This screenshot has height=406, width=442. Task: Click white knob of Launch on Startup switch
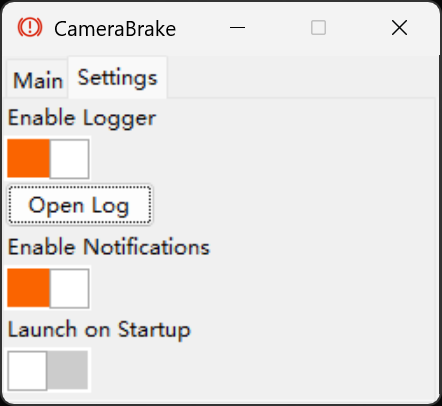[27, 370]
